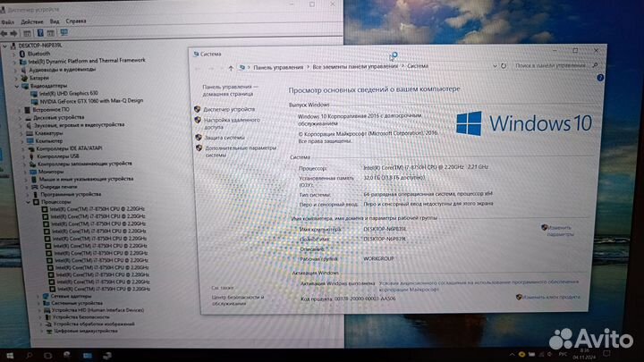644x362 pixels.
Task: Open the Справка menu in Device Manager
Action: tap(75, 21)
